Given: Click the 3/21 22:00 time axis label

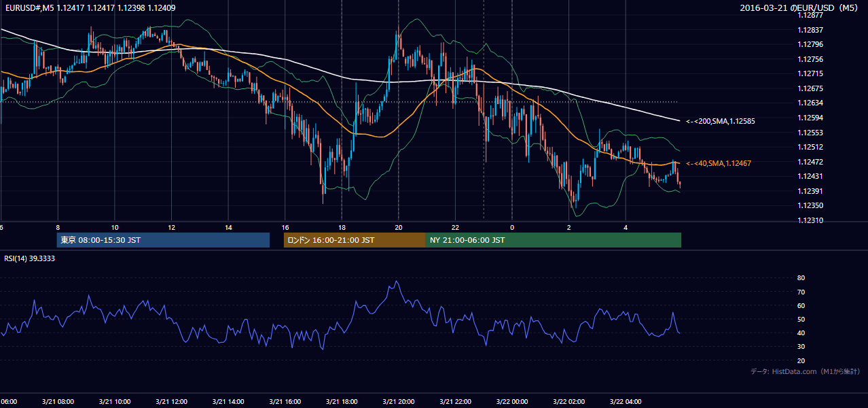Looking at the screenshot, I should pos(455,402).
